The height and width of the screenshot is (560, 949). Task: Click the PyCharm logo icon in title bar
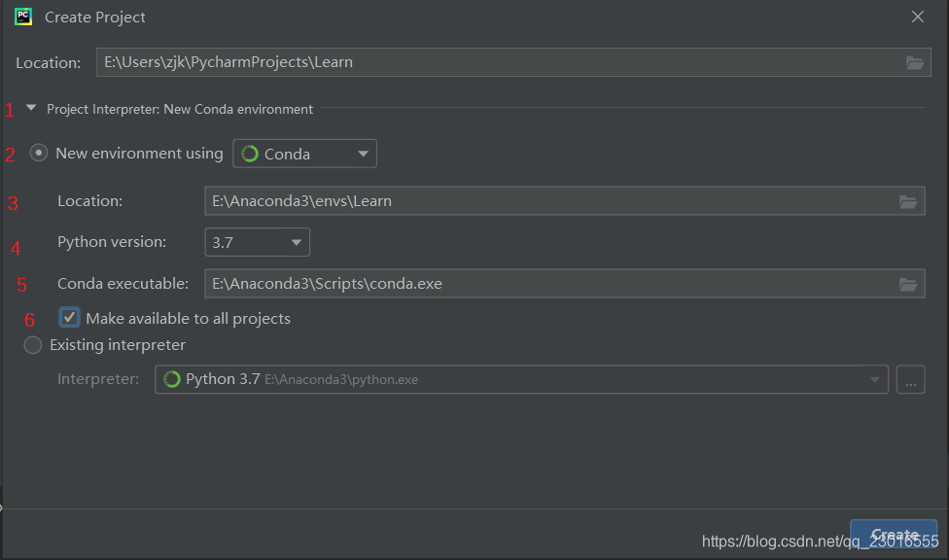[x=23, y=17]
